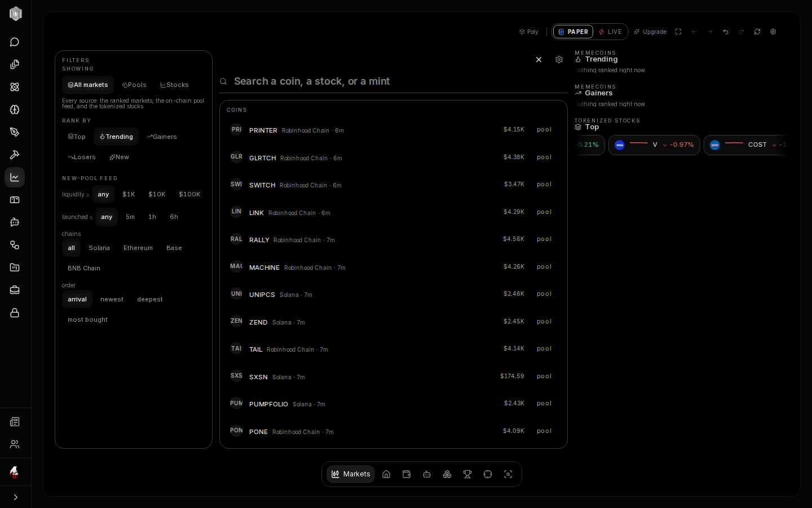
Task: Switch to LIVE trading mode
Action: tap(610, 32)
